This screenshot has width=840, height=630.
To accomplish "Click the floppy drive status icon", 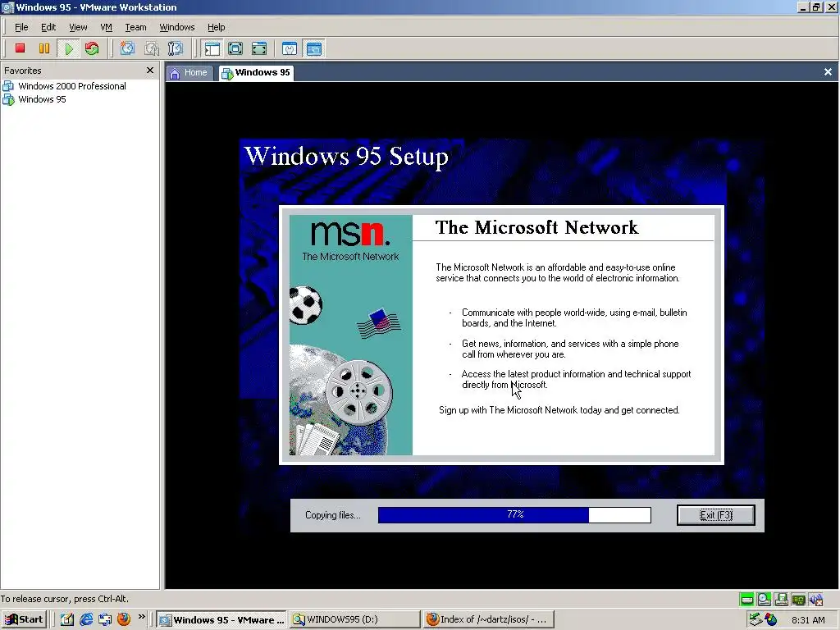I will click(782, 600).
